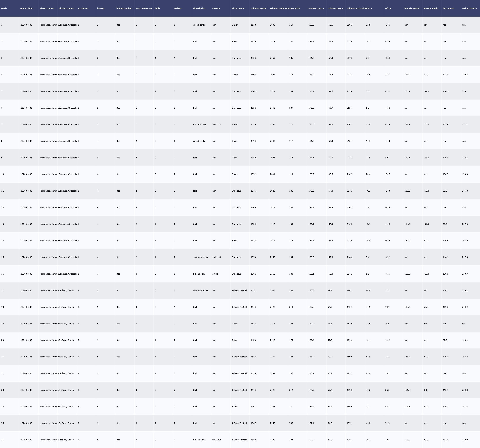Click the Slider pitch name in row 9
The image size is (480, 448).
tap(234, 158)
